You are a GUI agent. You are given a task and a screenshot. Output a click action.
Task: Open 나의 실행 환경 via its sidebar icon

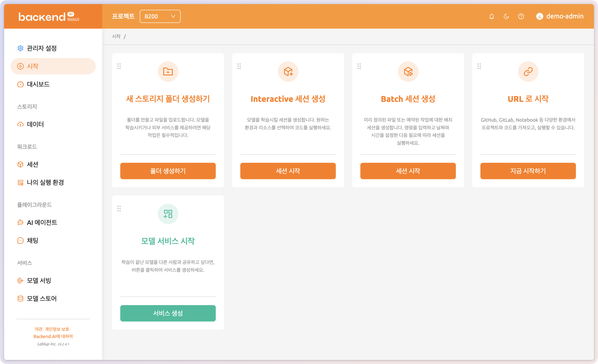pyautogui.click(x=20, y=182)
